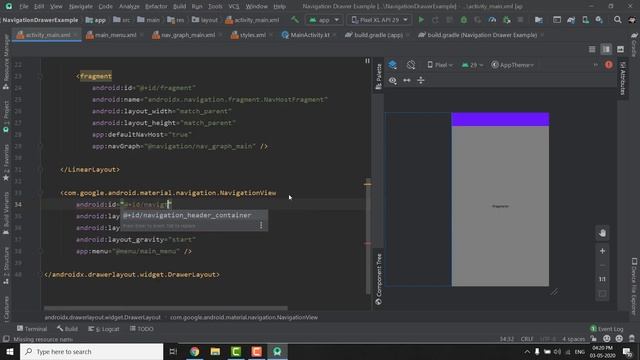Click the design surface layers icon
This screenshot has height=360, width=640.
[x=392, y=64]
